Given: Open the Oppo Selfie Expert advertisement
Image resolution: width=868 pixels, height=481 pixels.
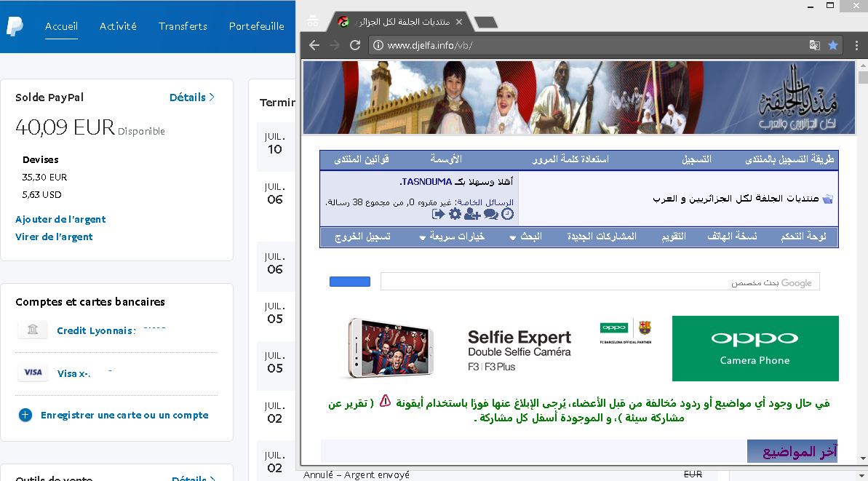Looking at the screenshot, I should click(x=498, y=349).
